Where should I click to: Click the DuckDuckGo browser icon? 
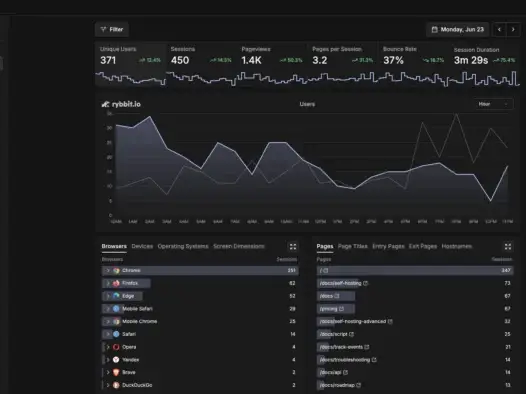116,385
